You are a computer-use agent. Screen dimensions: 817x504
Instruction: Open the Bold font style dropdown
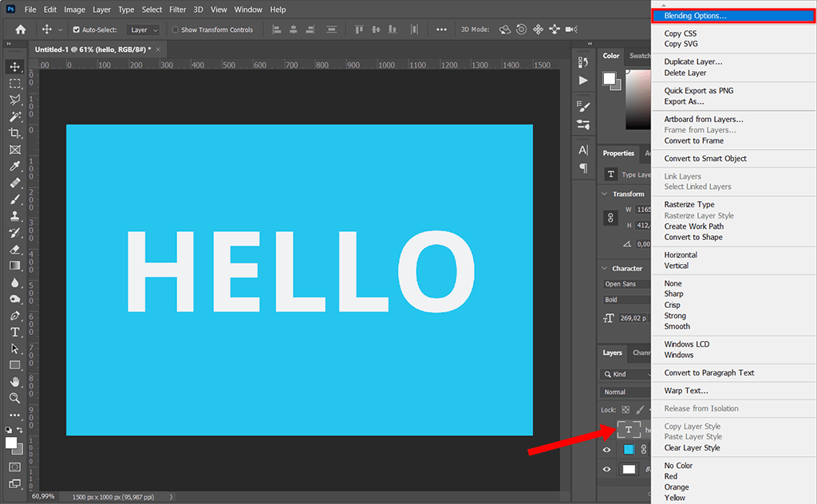(627, 300)
